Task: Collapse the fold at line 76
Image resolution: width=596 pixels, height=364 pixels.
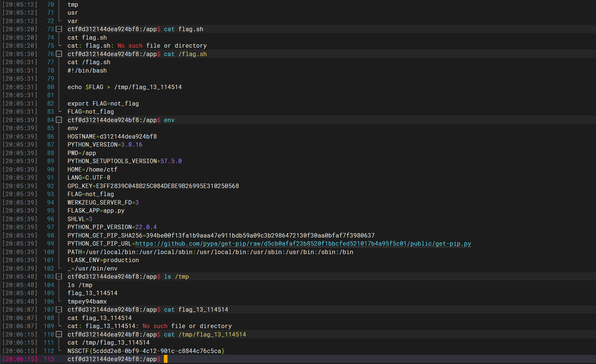Action: tap(59, 54)
